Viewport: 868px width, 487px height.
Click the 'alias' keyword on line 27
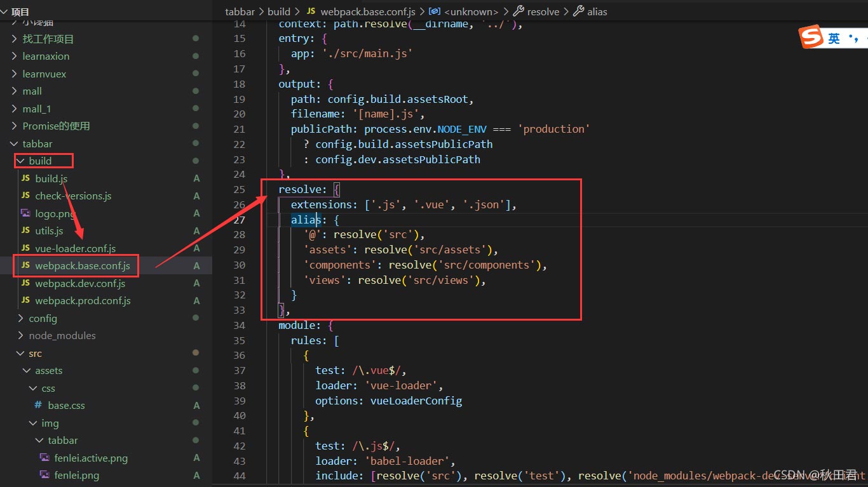click(x=306, y=220)
